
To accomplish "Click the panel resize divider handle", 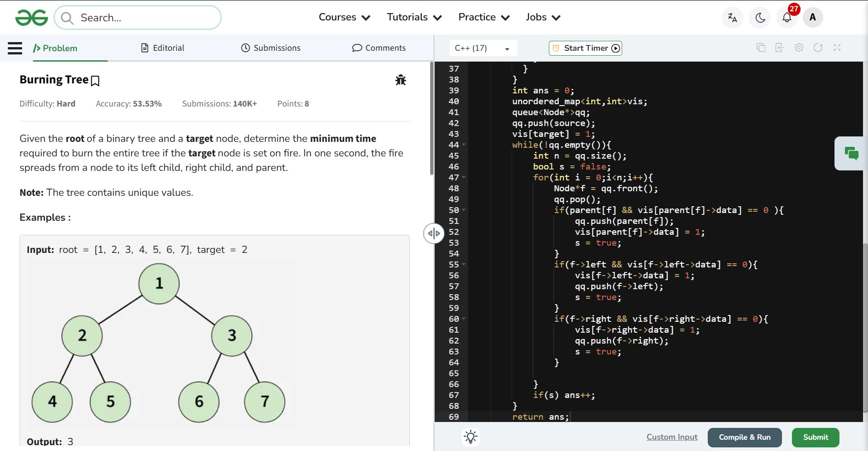I will pyautogui.click(x=433, y=233).
